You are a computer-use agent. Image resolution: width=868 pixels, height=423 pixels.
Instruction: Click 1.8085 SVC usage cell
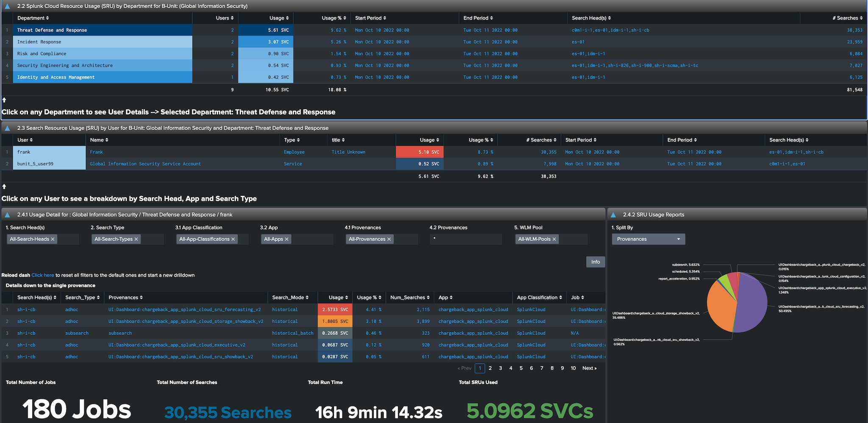335,321
